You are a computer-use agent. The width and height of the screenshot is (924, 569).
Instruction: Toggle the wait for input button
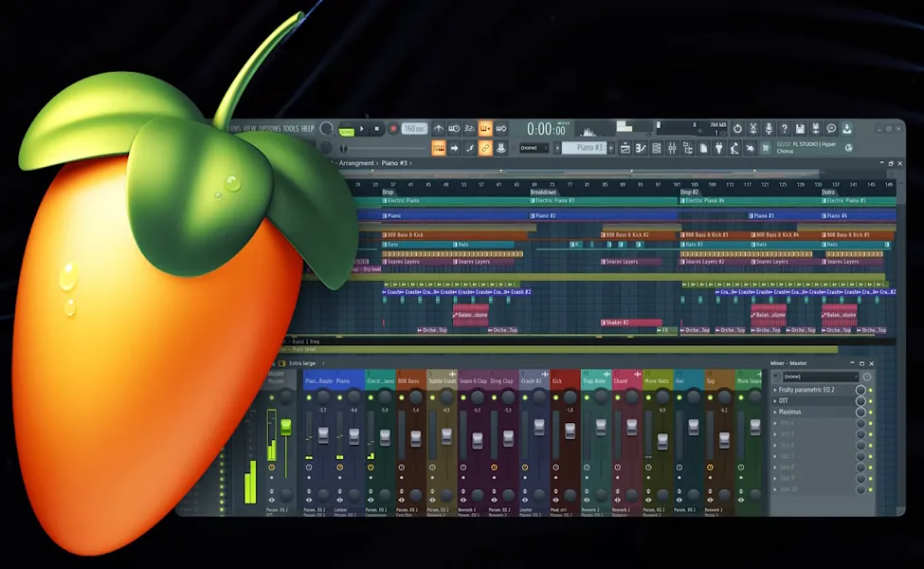click(x=454, y=129)
